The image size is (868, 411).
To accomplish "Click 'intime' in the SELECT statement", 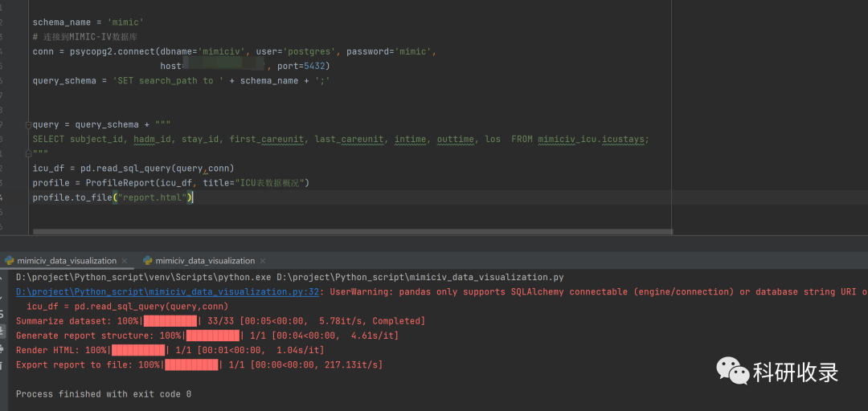I will pyautogui.click(x=410, y=139).
